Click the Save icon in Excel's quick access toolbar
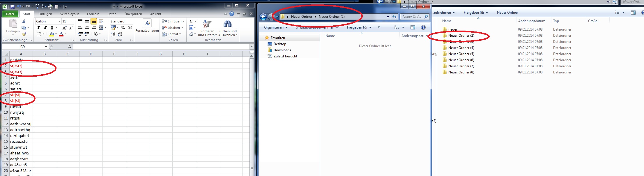The height and width of the screenshot is (176, 644). pyautogui.click(x=13, y=6)
